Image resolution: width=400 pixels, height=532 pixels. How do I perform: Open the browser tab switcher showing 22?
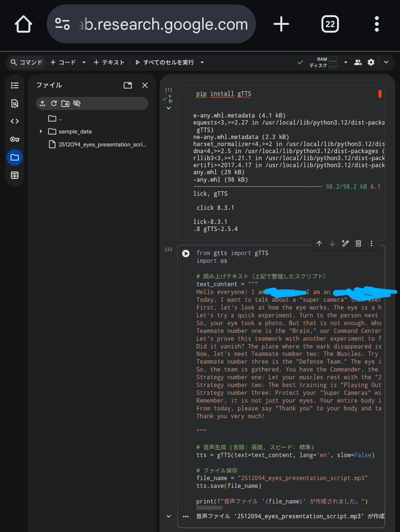click(x=330, y=24)
